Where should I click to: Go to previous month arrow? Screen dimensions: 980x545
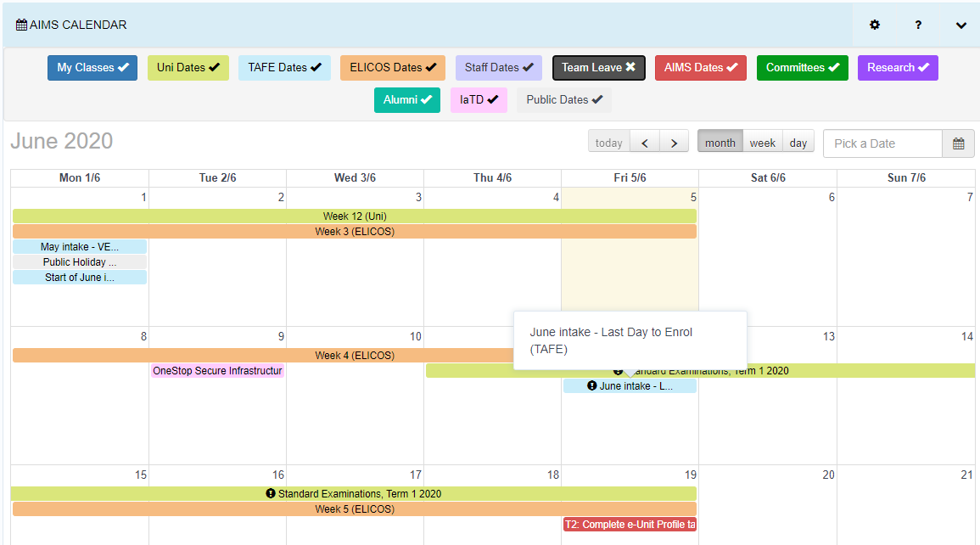pyautogui.click(x=645, y=143)
